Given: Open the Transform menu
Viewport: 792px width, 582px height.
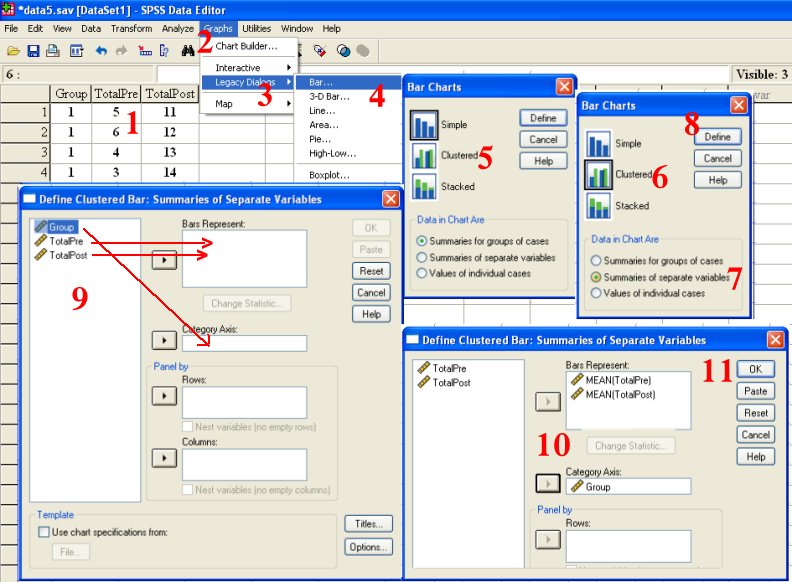Looking at the screenshot, I should tap(131, 28).
